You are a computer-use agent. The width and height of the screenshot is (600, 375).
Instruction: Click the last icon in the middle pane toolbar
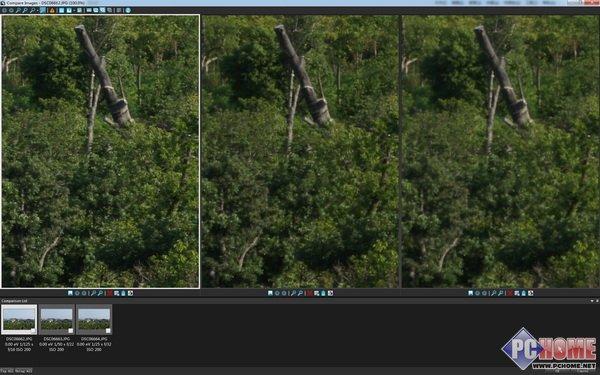click(x=330, y=293)
